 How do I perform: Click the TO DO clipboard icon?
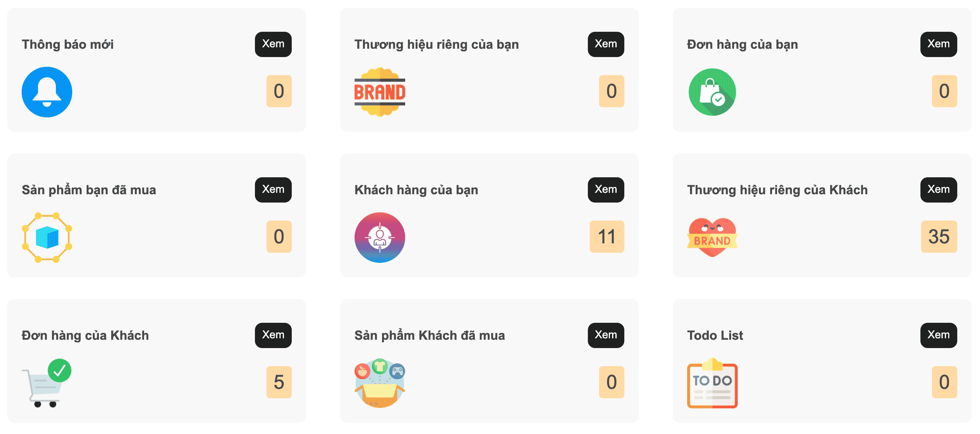coord(712,383)
